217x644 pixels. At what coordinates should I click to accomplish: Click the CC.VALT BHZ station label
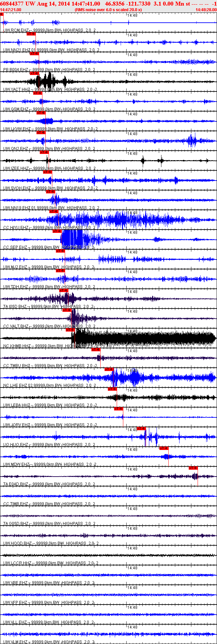click(16, 326)
